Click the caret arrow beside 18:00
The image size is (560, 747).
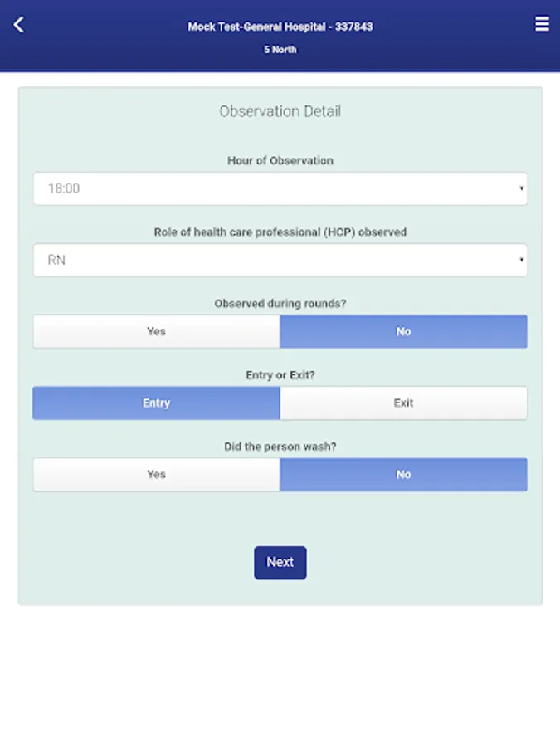(x=522, y=188)
